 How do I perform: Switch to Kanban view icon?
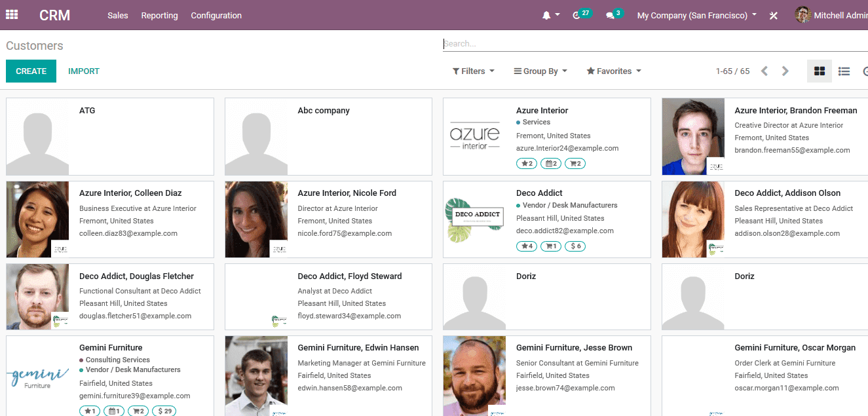tap(819, 71)
